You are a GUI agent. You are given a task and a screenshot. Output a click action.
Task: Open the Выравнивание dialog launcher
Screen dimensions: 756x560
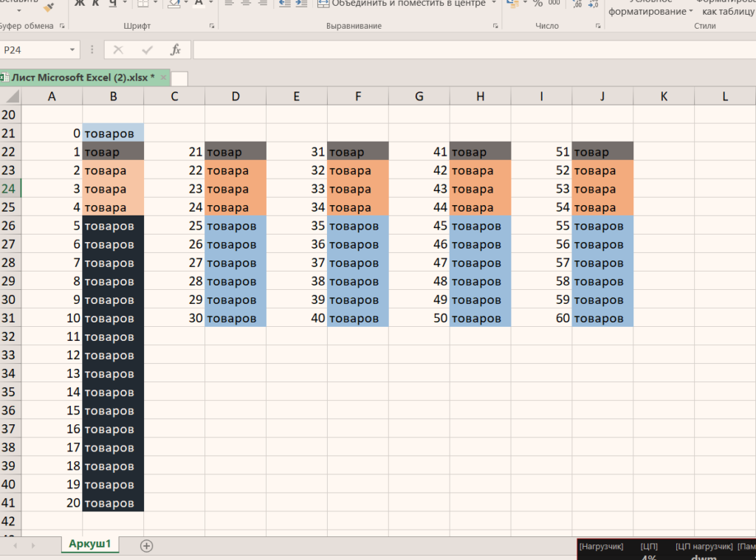point(495,26)
